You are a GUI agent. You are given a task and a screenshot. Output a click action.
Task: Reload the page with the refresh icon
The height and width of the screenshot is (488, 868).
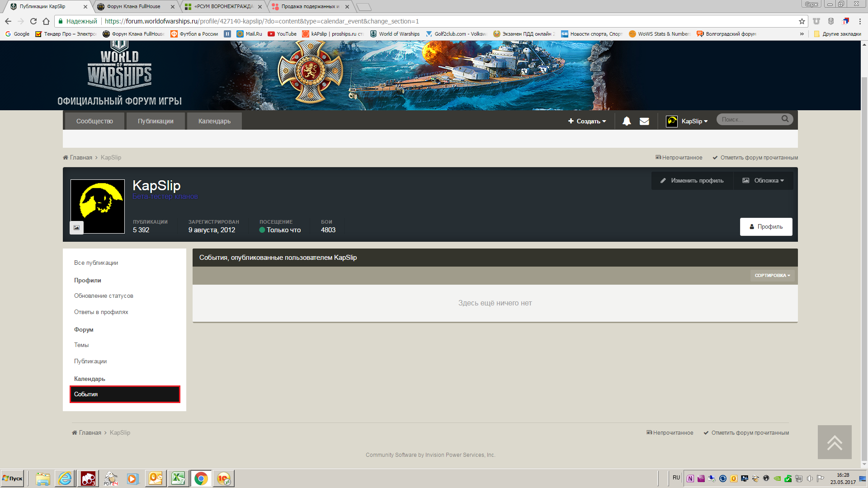tap(33, 21)
